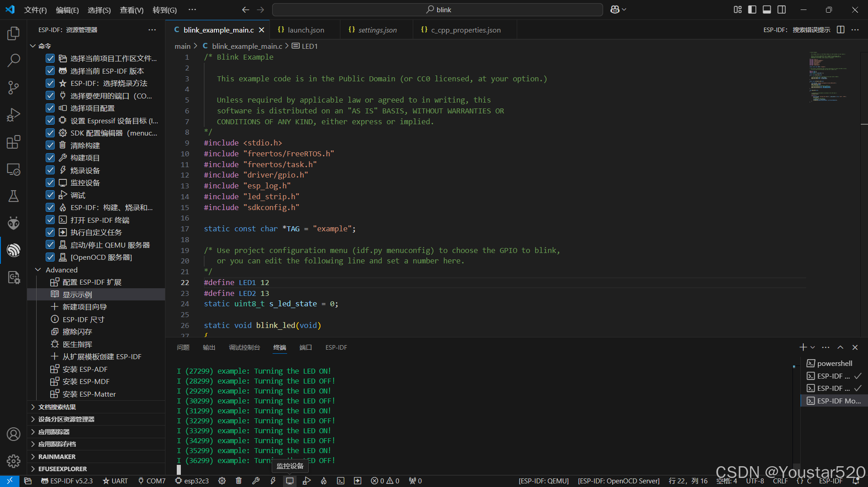Open the 查看(V) menu
This screenshot has height=487, width=868.
coord(132,10)
